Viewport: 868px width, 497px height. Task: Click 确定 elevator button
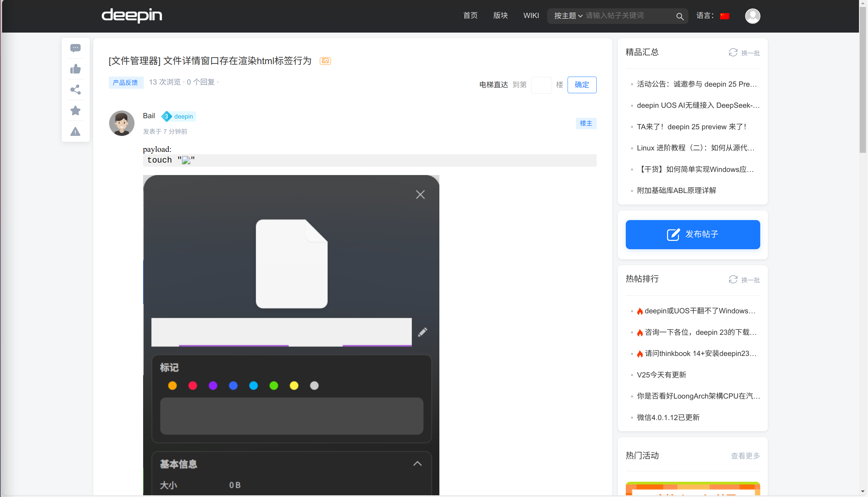[582, 85]
